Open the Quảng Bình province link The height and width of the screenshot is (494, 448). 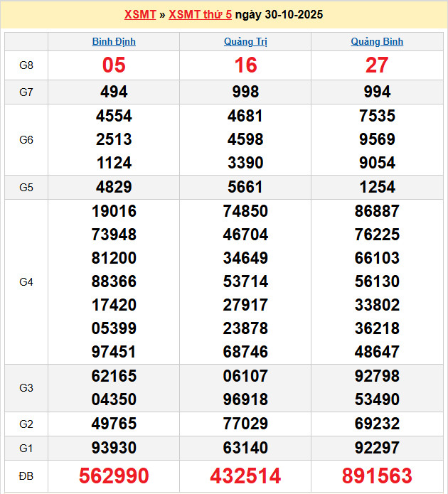point(377,41)
